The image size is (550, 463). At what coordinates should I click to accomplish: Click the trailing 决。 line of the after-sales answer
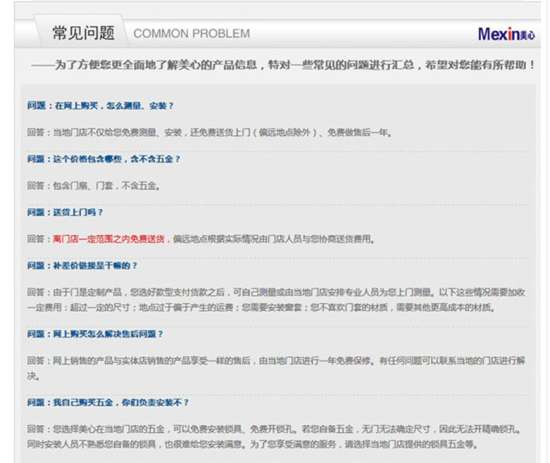point(33,376)
